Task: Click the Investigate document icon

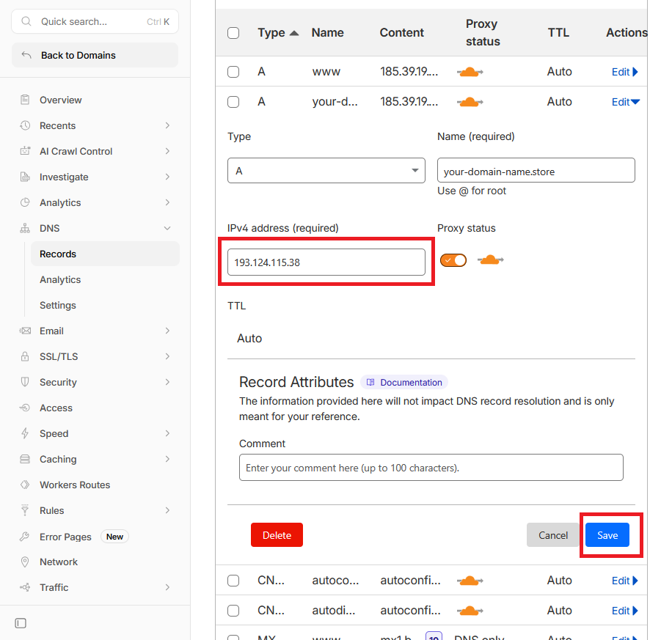Action: [x=25, y=177]
